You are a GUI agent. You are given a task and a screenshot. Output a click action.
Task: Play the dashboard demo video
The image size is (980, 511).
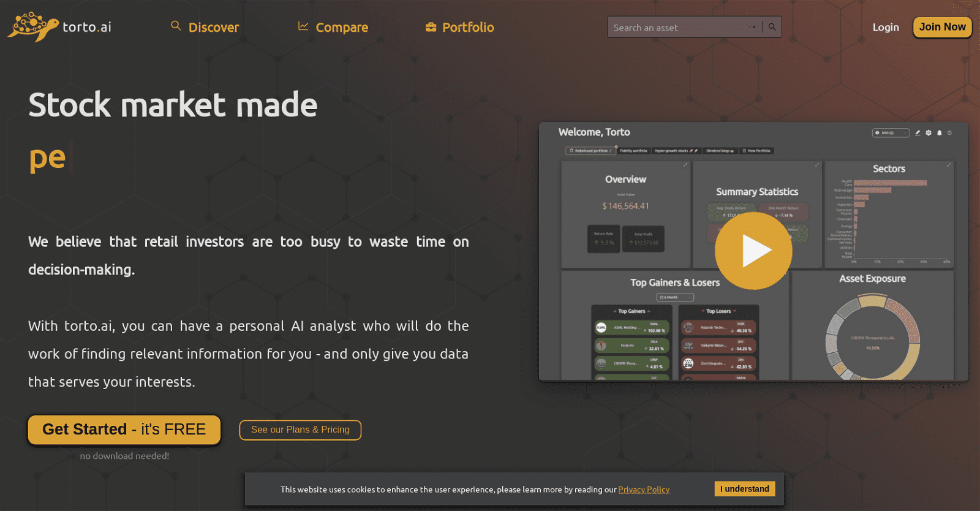(x=753, y=251)
